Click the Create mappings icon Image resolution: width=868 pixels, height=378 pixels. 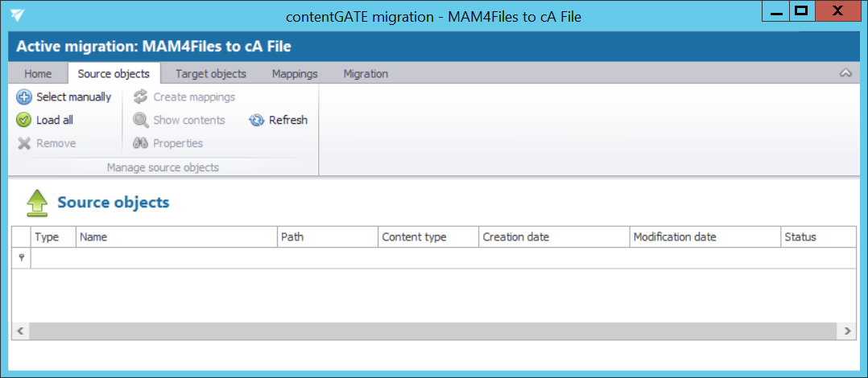(x=141, y=97)
